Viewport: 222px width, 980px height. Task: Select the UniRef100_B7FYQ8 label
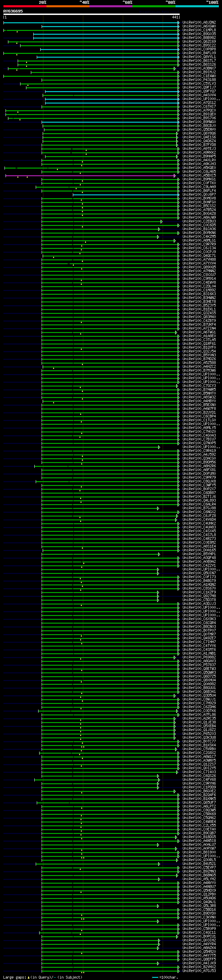(x=199, y=145)
